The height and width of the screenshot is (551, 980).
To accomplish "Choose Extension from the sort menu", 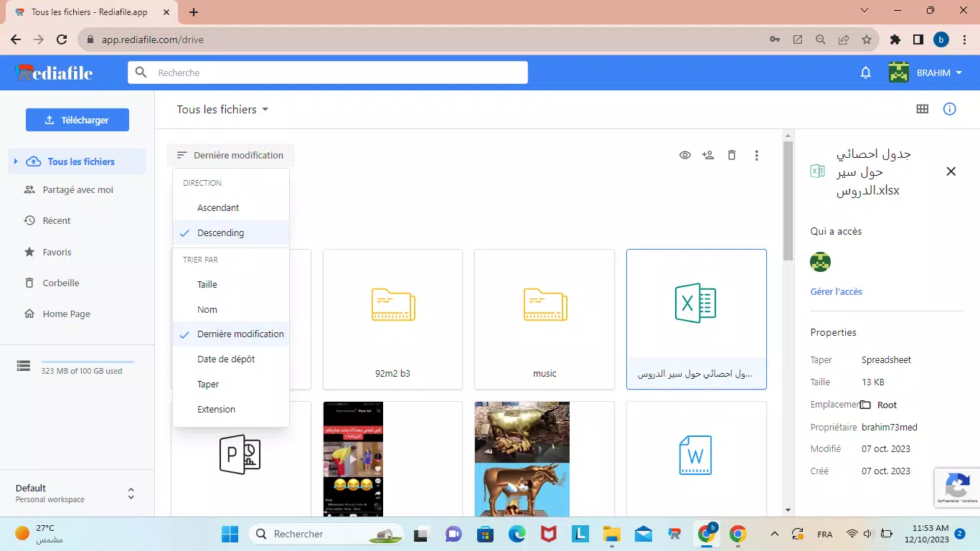I will coord(216,409).
